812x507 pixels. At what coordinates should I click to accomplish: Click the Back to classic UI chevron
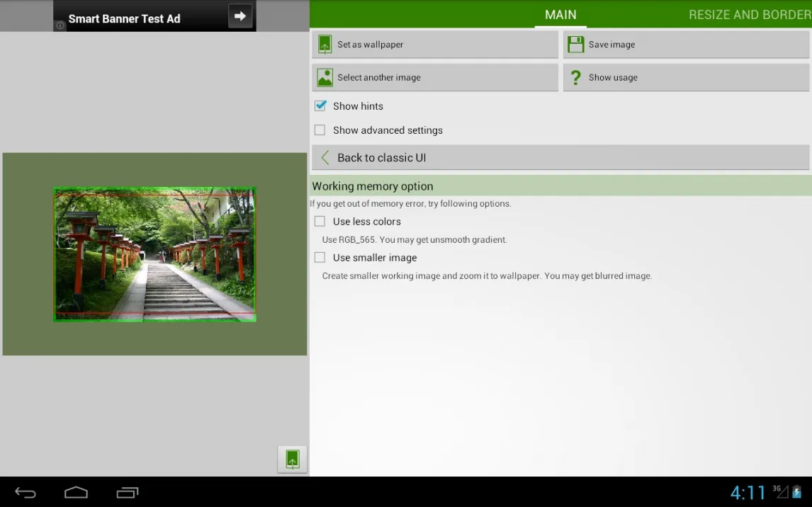point(325,158)
